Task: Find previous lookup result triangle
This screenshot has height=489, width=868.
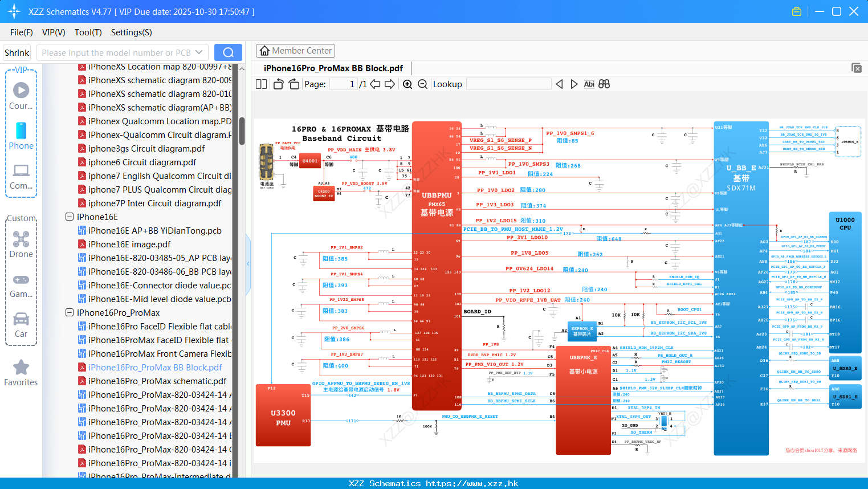Action: [559, 84]
